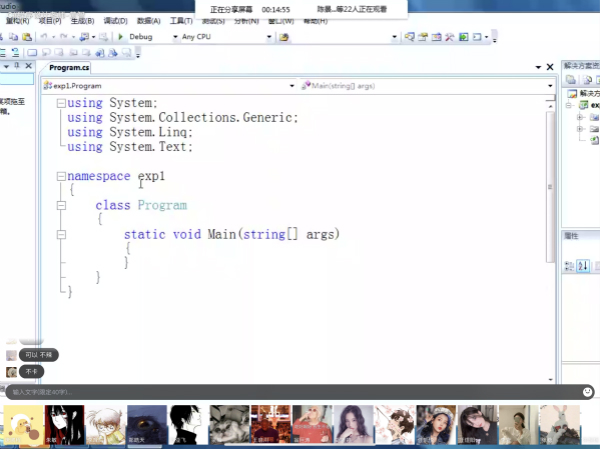The height and width of the screenshot is (449, 600).
Task: Click the Properties icon in Solution Explorer toolbar
Action: 570,79
